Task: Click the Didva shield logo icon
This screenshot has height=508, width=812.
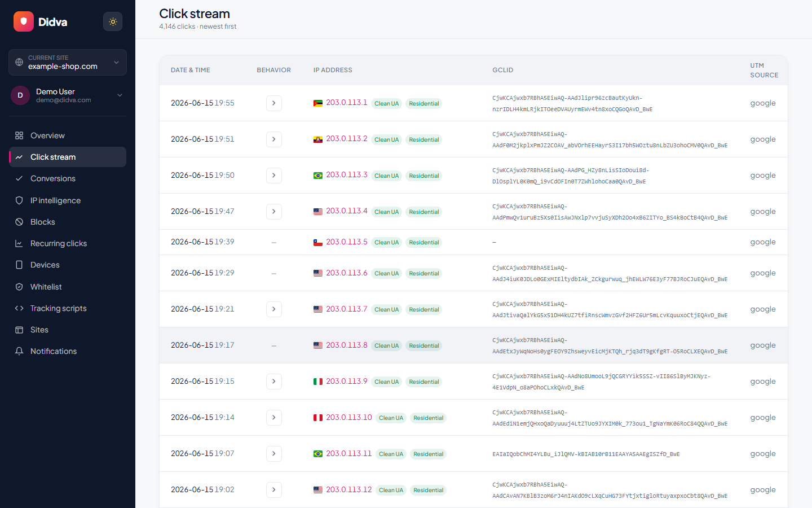Action: click(24, 21)
